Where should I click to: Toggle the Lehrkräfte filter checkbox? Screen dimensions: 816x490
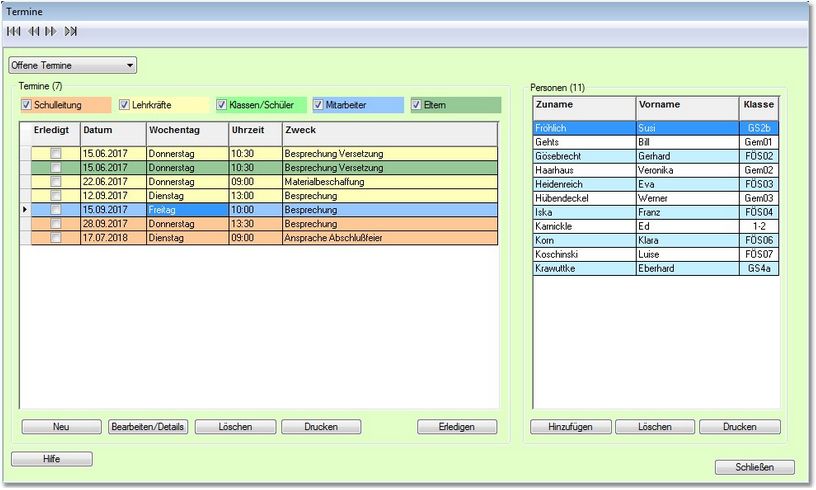point(125,105)
